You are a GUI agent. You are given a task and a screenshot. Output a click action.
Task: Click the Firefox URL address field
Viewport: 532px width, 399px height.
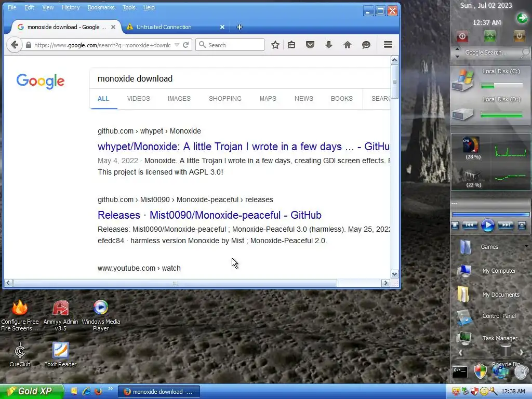coord(102,45)
